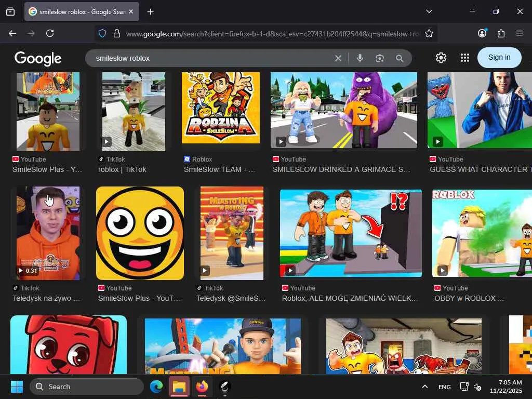532x399 pixels.
Task: Click 'SMILESLOW DRINKED A GRIMACE' title
Action: pos(341,169)
